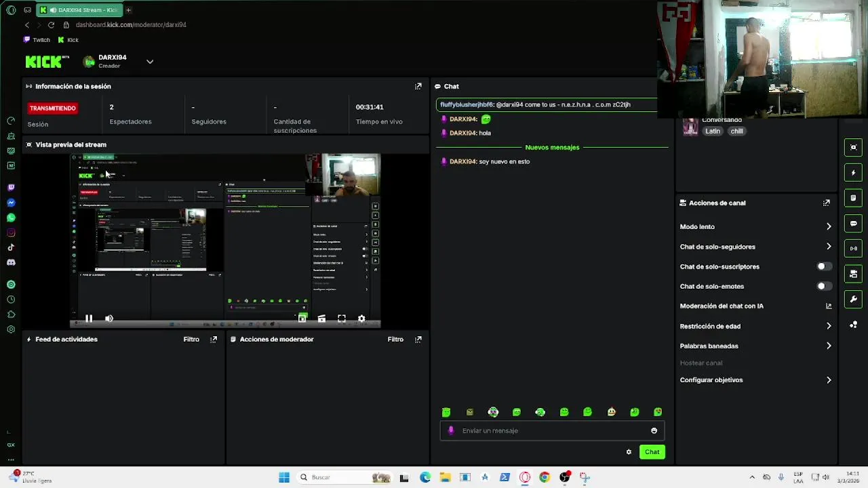Viewport: 868px width, 488px height.
Task: Click the Enviar un mensaje field
Action: pos(552,430)
